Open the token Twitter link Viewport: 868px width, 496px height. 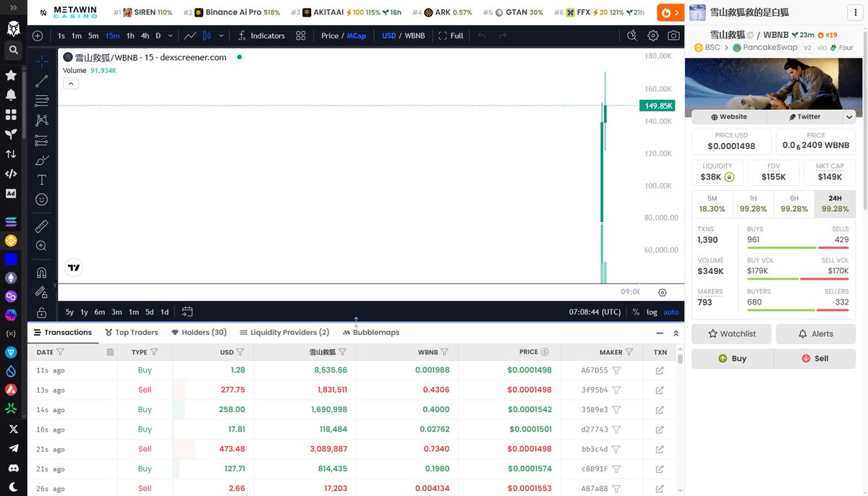804,116
